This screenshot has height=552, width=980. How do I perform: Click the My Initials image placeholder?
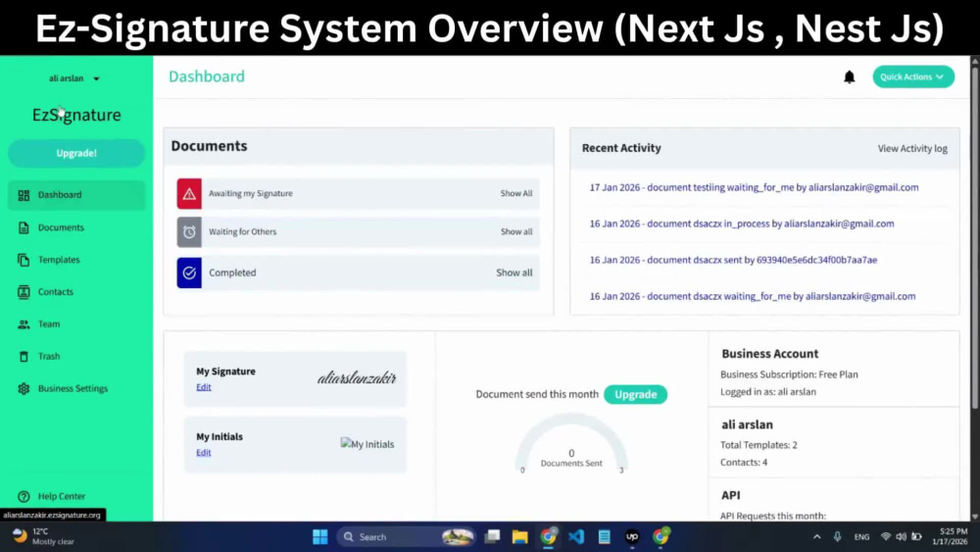point(367,444)
